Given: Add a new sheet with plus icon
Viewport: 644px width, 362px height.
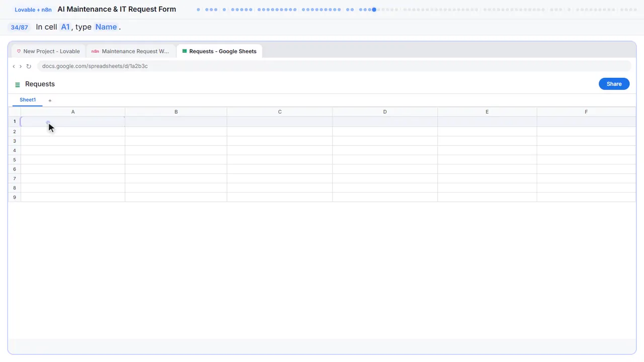Looking at the screenshot, I should (50, 101).
